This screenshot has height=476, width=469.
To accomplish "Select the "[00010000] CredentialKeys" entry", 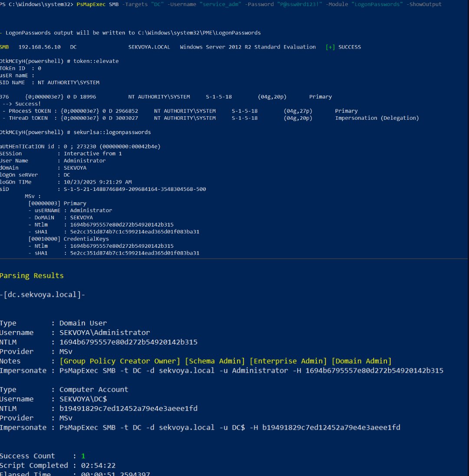I will (x=68, y=239).
